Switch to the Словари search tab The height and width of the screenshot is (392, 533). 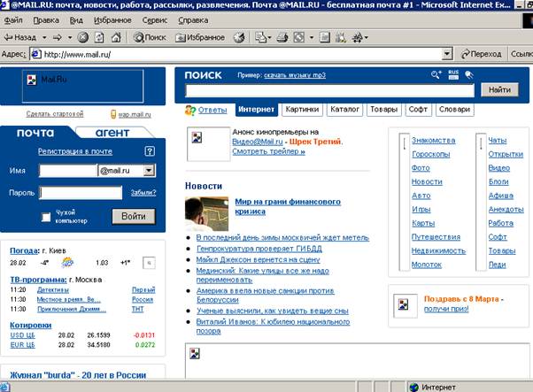(454, 110)
